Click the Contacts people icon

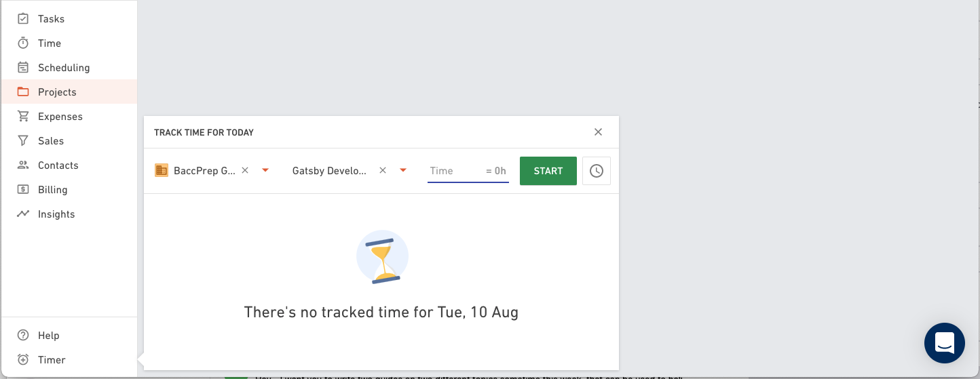(x=23, y=165)
